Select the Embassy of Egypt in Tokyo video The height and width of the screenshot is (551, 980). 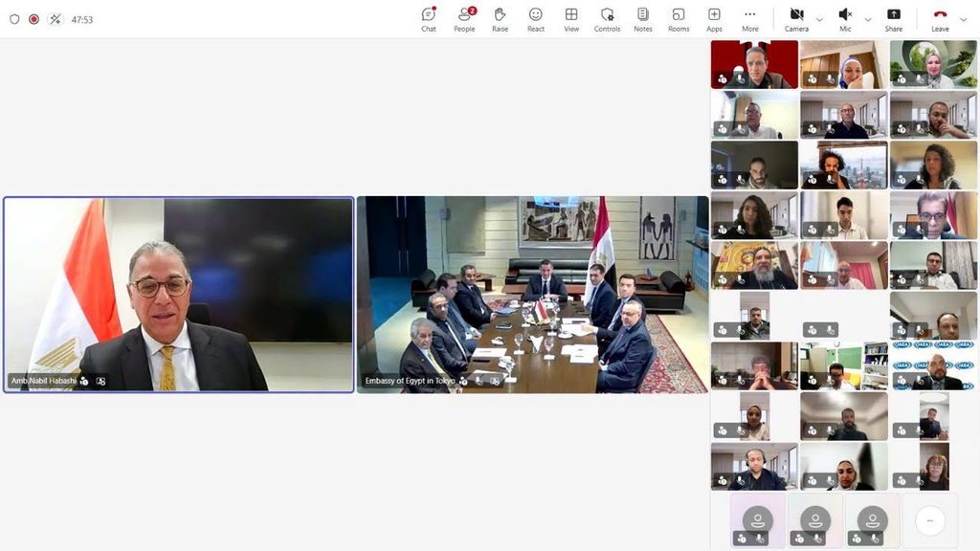coord(532,295)
